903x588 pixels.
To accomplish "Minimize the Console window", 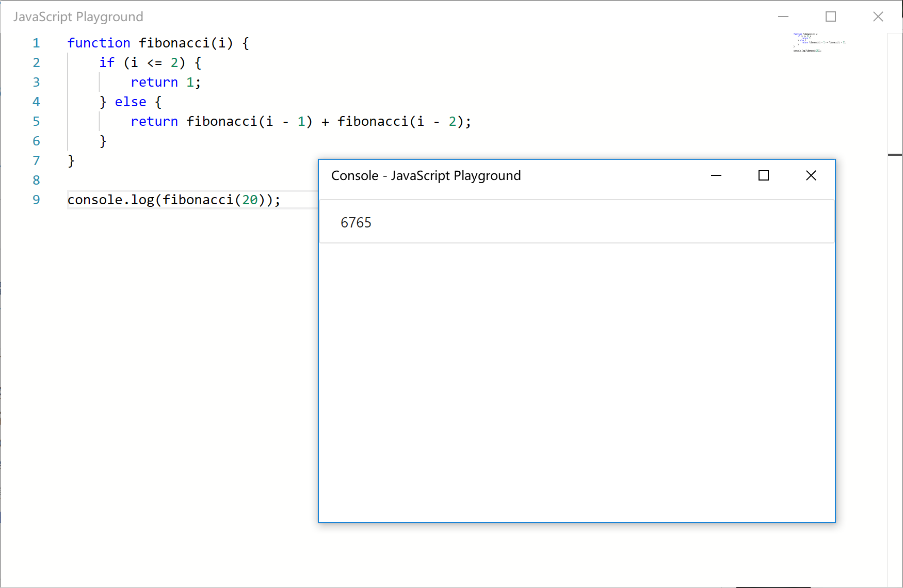I will click(716, 176).
